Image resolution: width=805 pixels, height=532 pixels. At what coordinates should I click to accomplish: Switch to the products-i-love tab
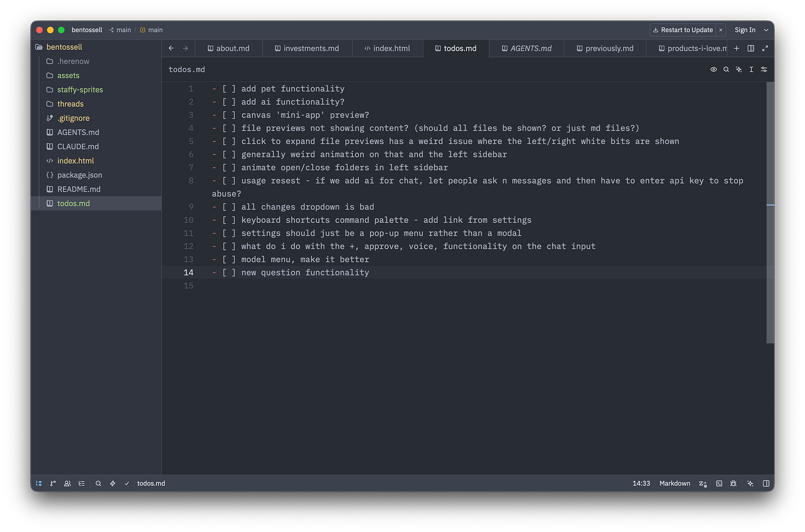pos(687,49)
